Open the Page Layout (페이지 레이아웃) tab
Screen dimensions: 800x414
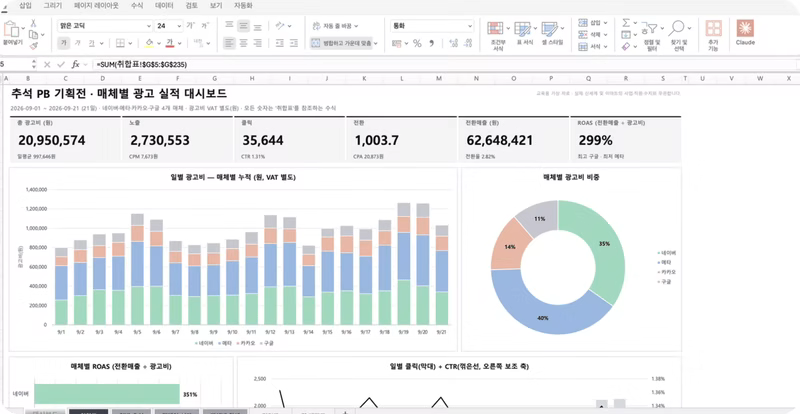96,6
